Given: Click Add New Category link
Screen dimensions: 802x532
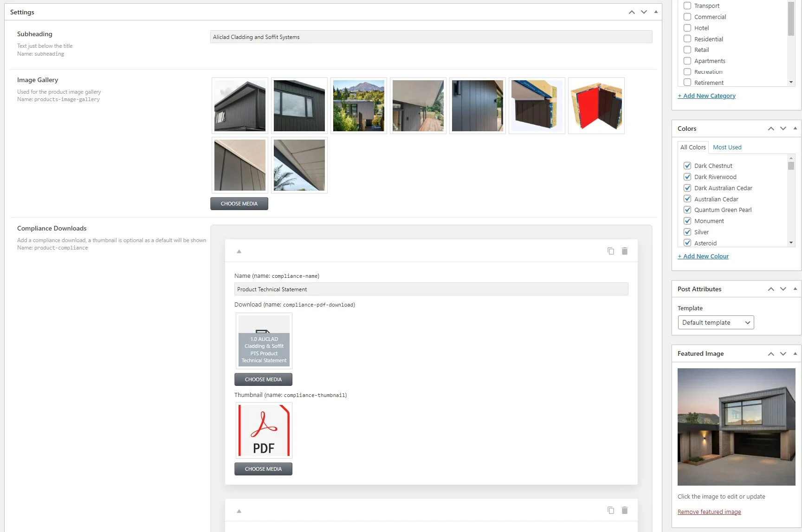Looking at the screenshot, I should click(706, 96).
